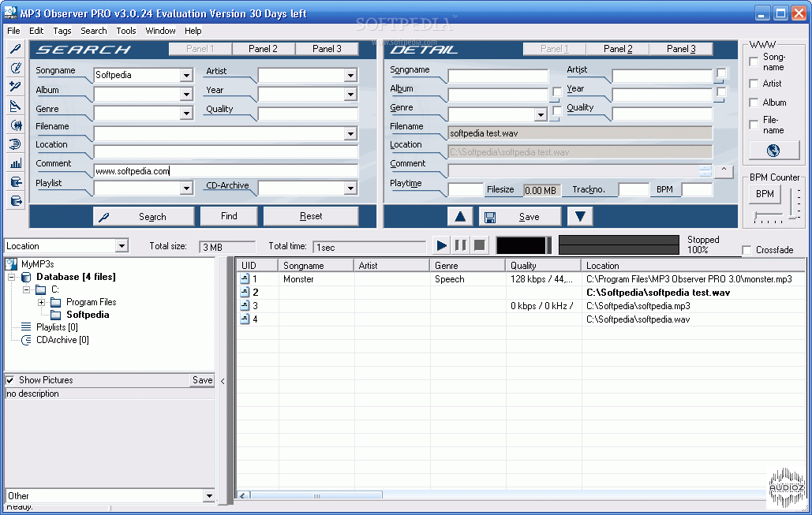This screenshot has width=812, height=515.
Task: Expand the Program Files tree node
Action: 41,302
